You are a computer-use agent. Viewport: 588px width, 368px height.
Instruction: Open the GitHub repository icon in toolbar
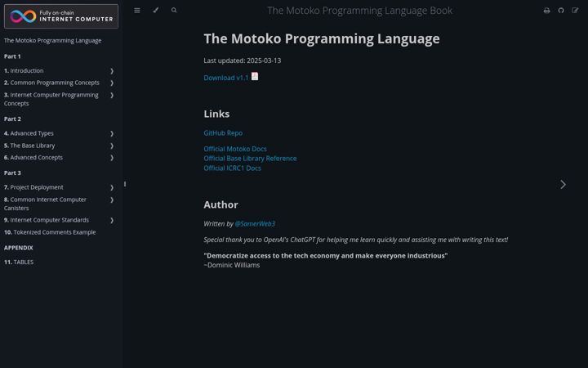561,11
